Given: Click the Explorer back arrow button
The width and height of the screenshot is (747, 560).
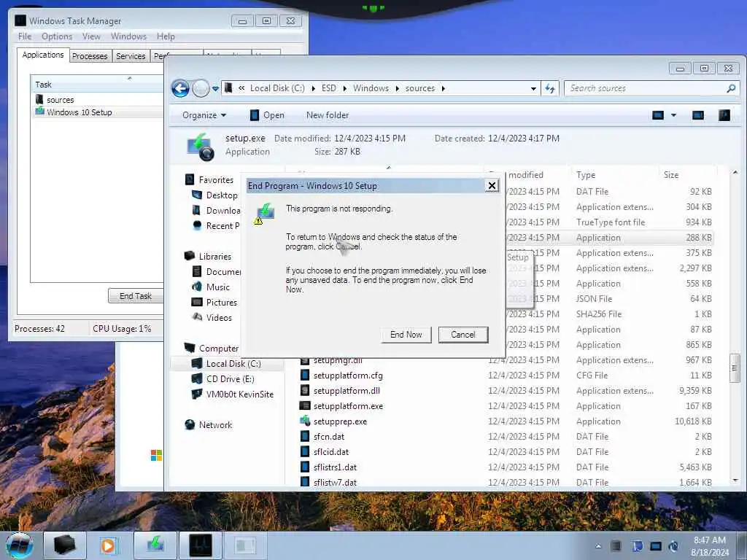Looking at the screenshot, I should point(180,88).
